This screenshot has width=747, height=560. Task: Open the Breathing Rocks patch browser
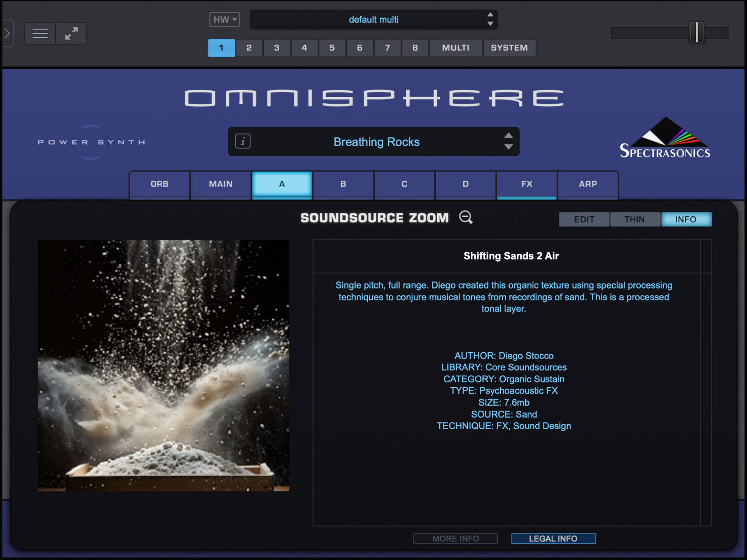376,142
